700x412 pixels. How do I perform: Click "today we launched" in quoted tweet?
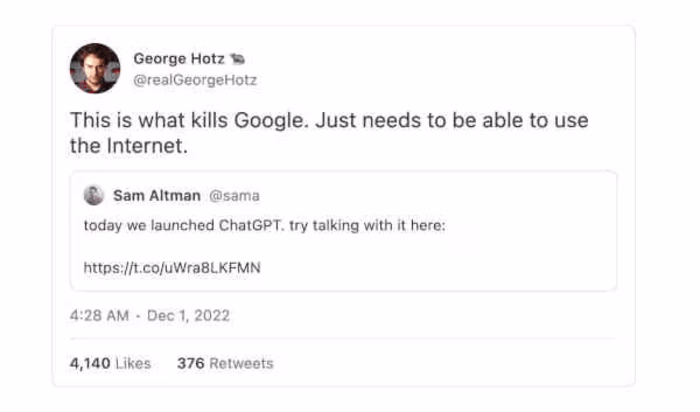150,225
